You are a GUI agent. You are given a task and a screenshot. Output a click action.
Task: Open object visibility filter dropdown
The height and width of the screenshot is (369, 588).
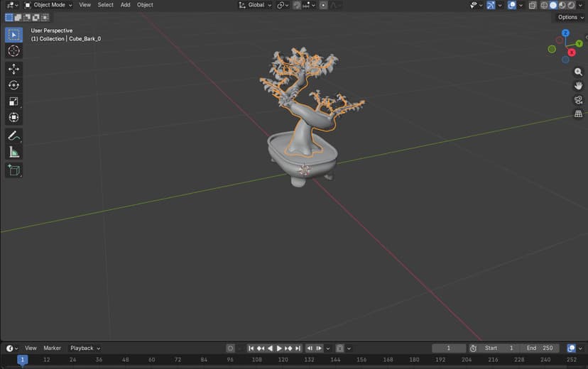(x=477, y=5)
